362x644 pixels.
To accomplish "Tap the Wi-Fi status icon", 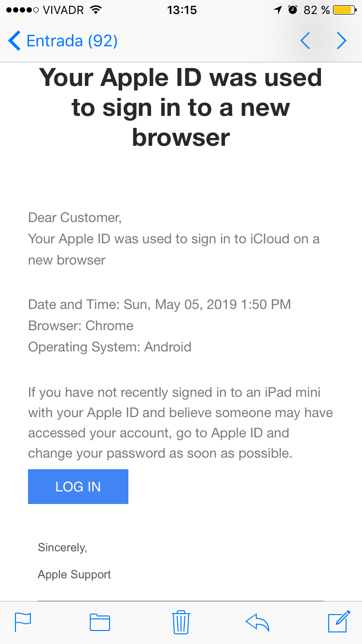I will (96, 10).
